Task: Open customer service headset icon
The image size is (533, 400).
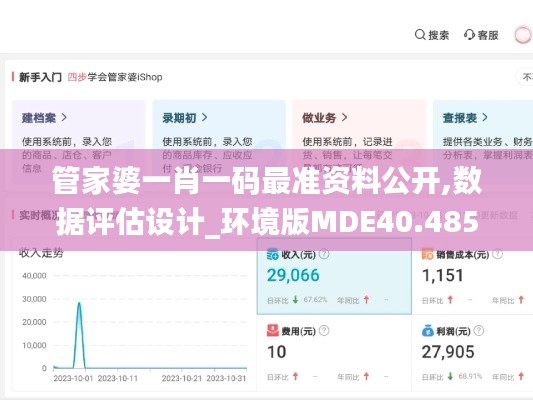Action: [469, 35]
